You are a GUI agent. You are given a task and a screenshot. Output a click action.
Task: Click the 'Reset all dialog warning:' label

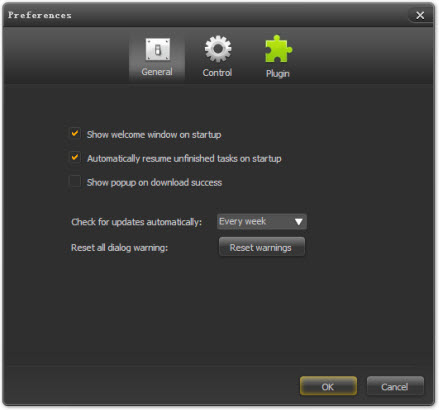point(119,248)
